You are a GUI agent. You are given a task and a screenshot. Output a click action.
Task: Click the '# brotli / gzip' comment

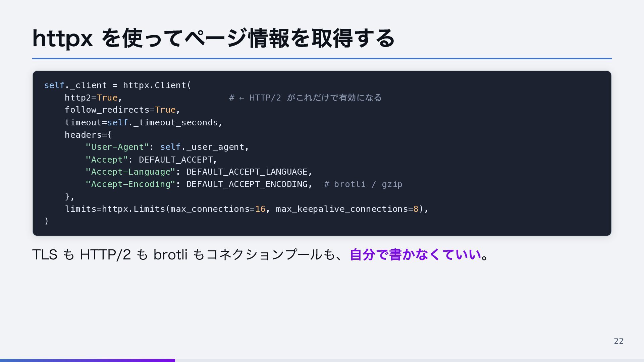click(363, 184)
